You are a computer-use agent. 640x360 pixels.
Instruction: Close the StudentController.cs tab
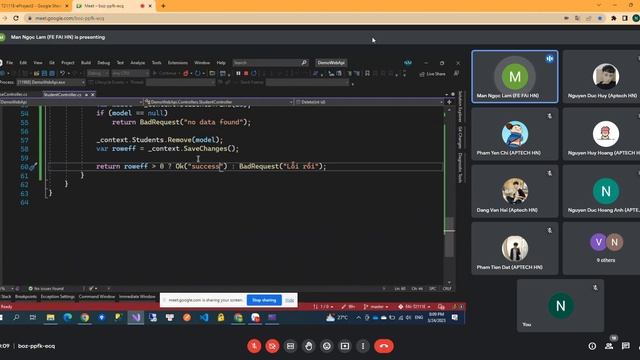93,95
